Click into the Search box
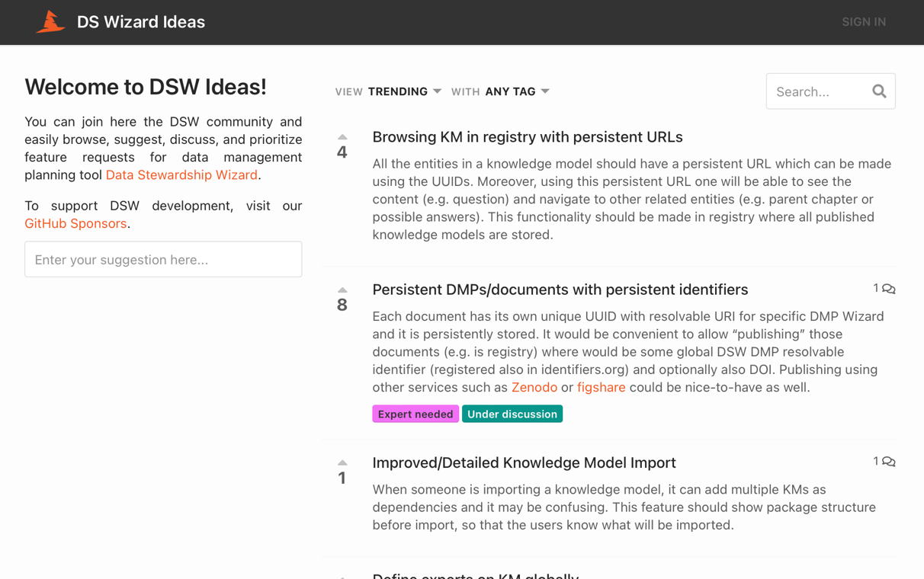The image size is (924, 579). tap(817, 91)
